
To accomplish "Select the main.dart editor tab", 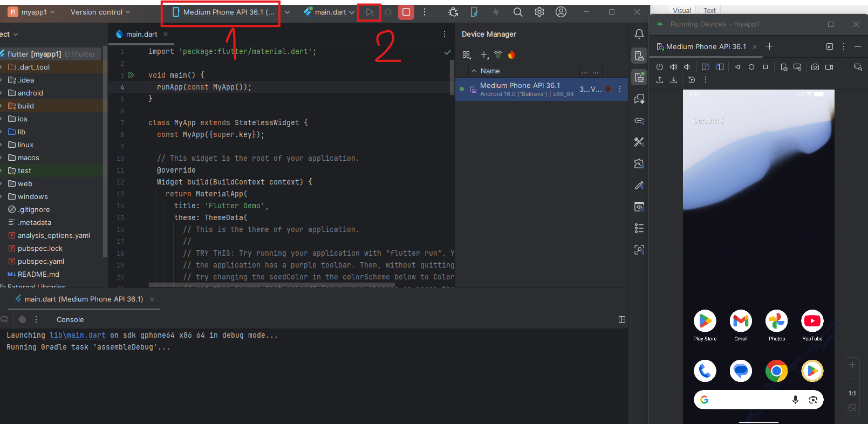I will point(141,34).
